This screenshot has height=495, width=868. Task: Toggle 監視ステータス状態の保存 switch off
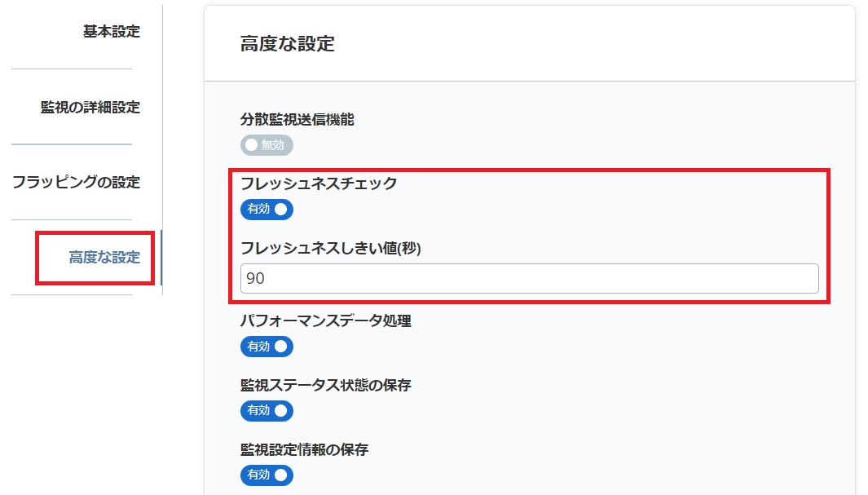coord(267,410)
